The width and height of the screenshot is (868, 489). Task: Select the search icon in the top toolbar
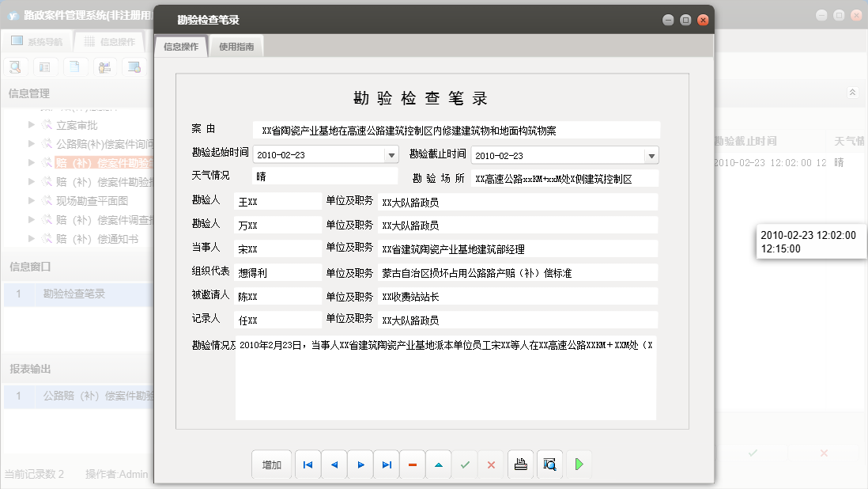pos(16,66)
